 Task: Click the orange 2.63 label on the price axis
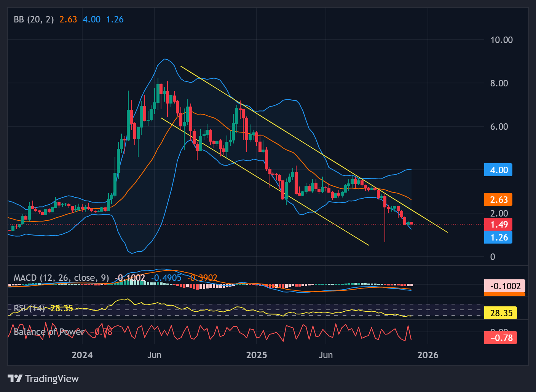(498, 199)
